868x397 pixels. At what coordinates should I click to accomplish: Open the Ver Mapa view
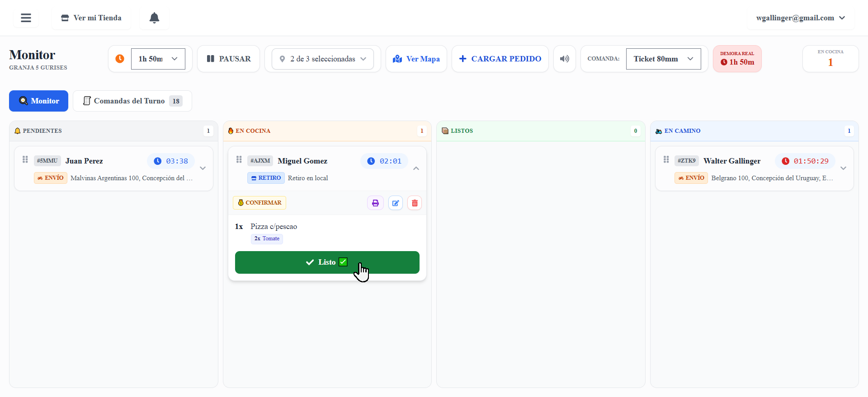point(416,59)
